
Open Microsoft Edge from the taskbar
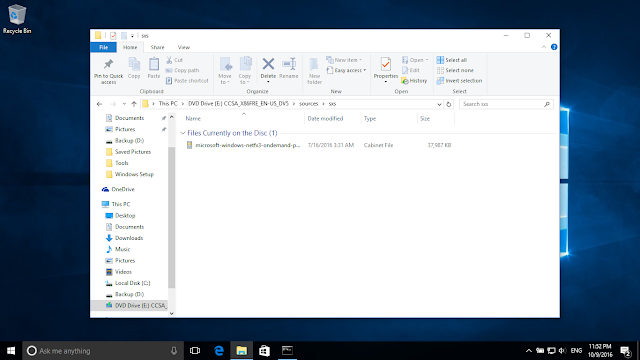[219, 351]
